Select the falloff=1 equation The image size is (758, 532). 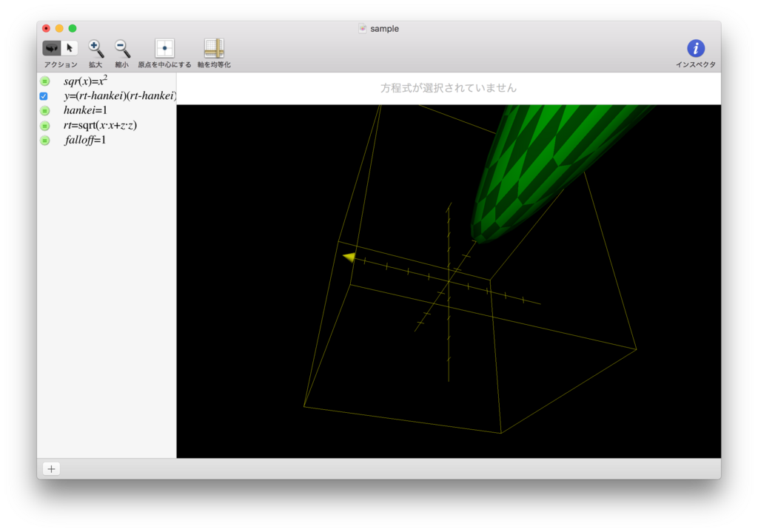[x=85, y=140]
